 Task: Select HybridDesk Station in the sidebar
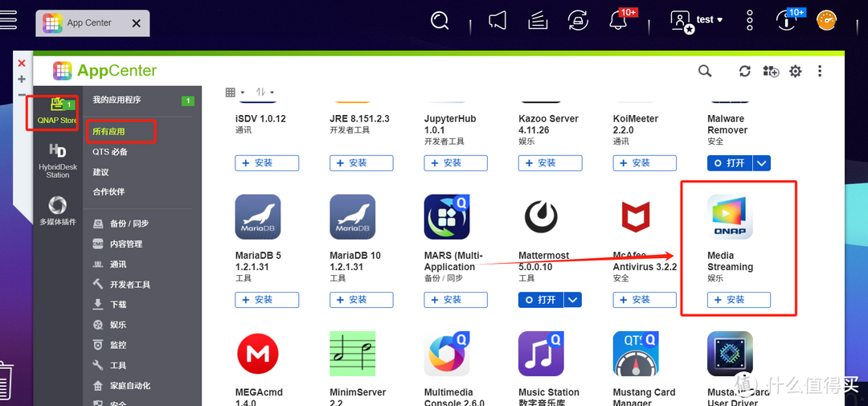coord(58,161)
